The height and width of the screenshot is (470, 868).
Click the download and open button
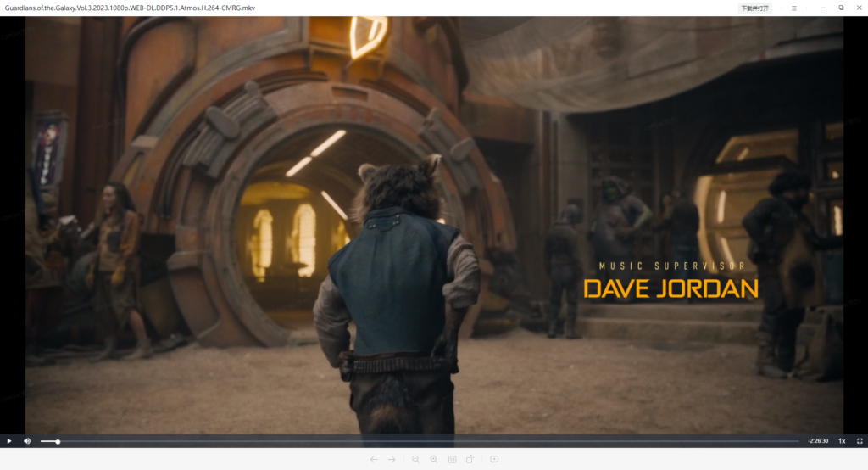tap(755, 8)
